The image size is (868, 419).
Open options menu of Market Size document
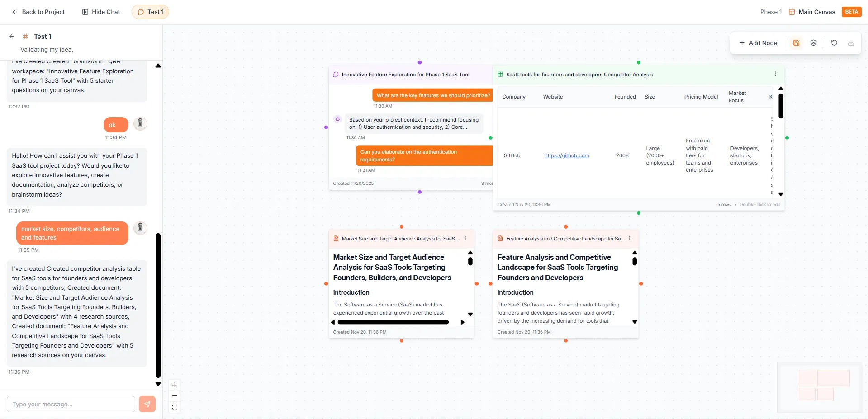[x=465, y=238]
